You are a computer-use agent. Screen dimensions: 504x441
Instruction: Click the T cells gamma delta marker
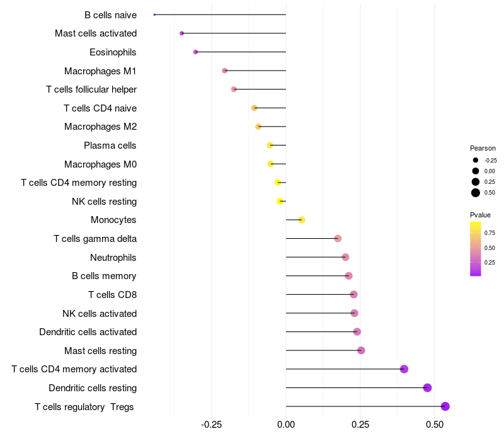pyautogui.click(x=338, y=239)
